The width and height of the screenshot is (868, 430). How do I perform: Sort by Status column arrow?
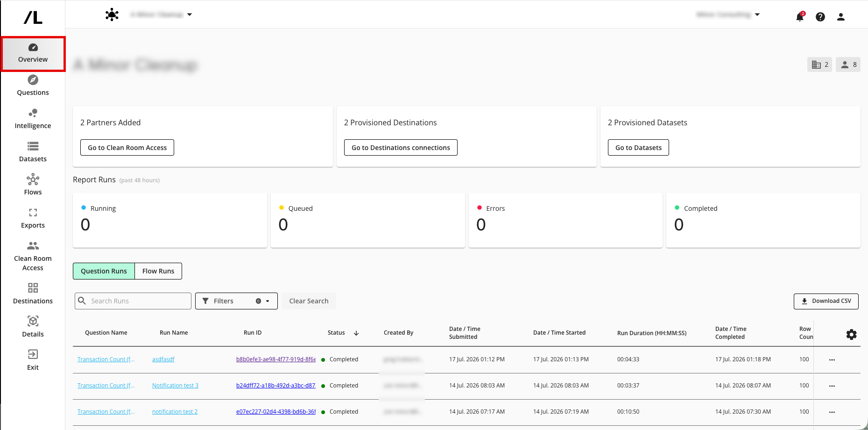[356, 333]
